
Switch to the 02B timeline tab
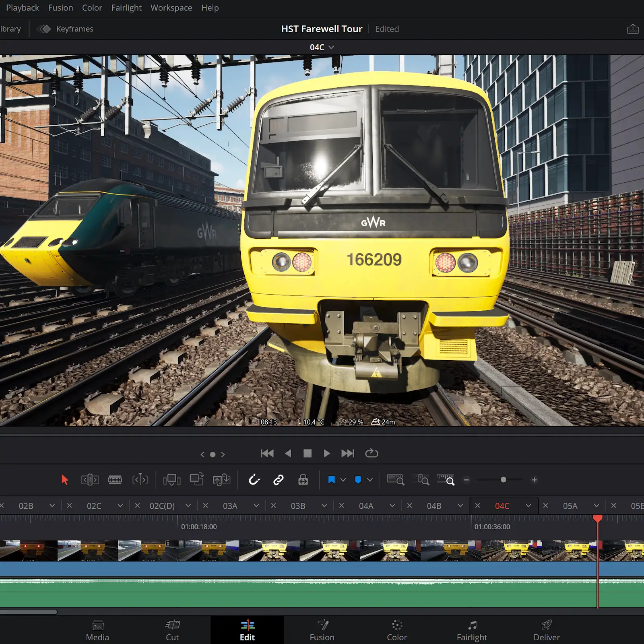point(26,506)
